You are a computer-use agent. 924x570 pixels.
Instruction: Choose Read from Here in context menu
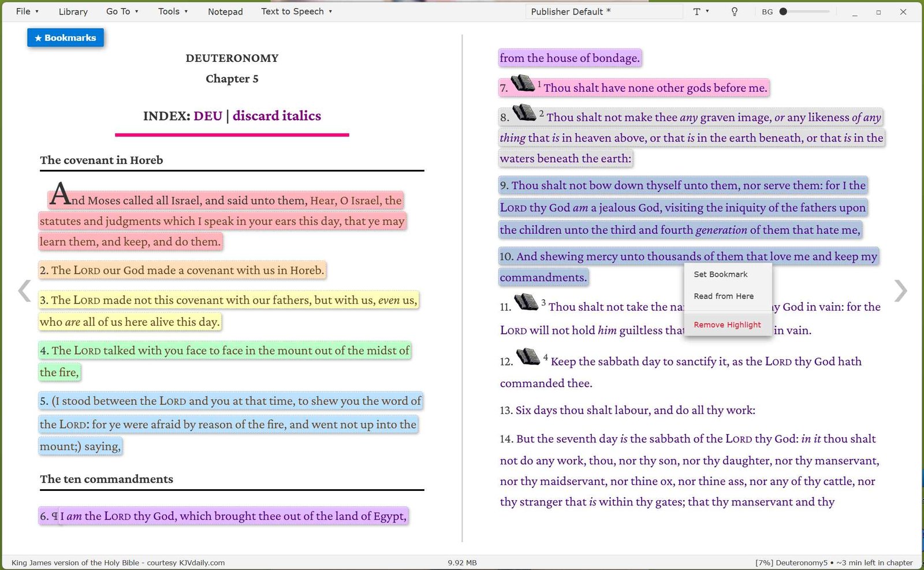pos(728,296)
